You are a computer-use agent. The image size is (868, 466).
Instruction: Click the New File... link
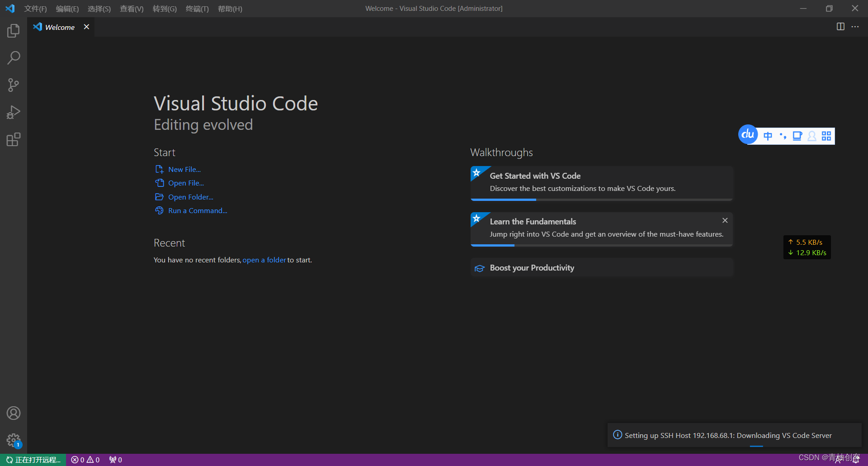(184, 169)
